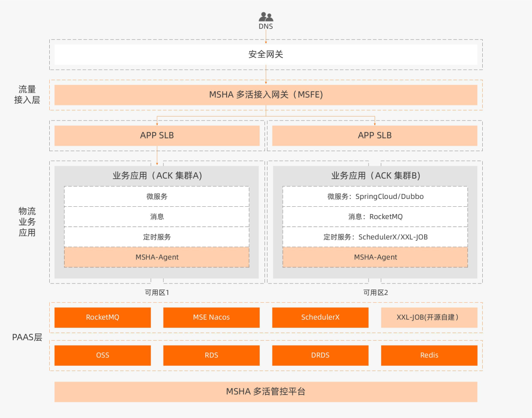
Task: Select the OSS block
Action: point(102,355)
